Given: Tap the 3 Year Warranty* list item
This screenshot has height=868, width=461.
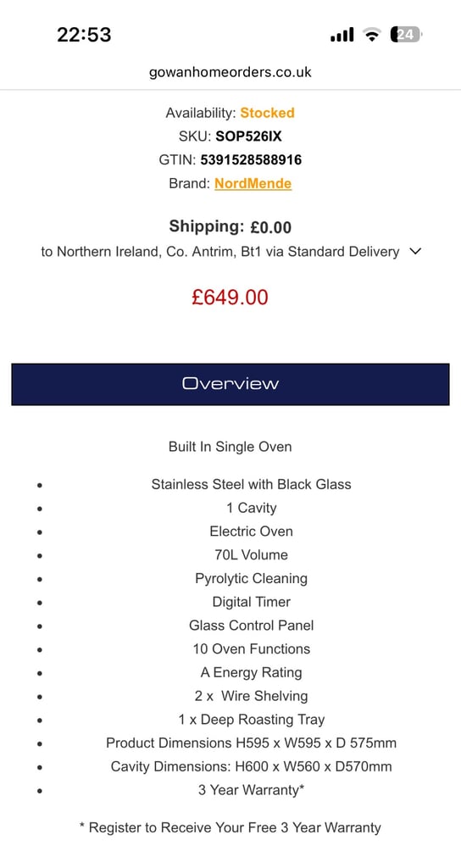Looking at the screenshot, I should [x=251, y=790].
